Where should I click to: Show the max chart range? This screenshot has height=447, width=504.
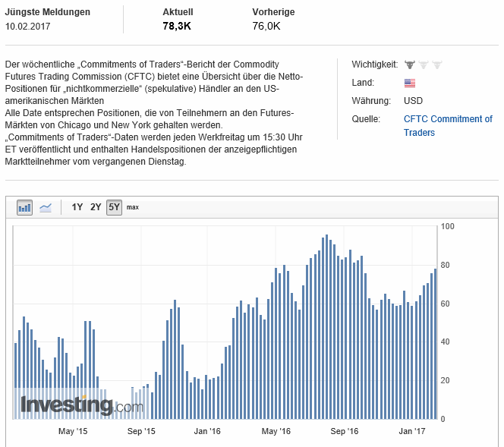[133, 207]
